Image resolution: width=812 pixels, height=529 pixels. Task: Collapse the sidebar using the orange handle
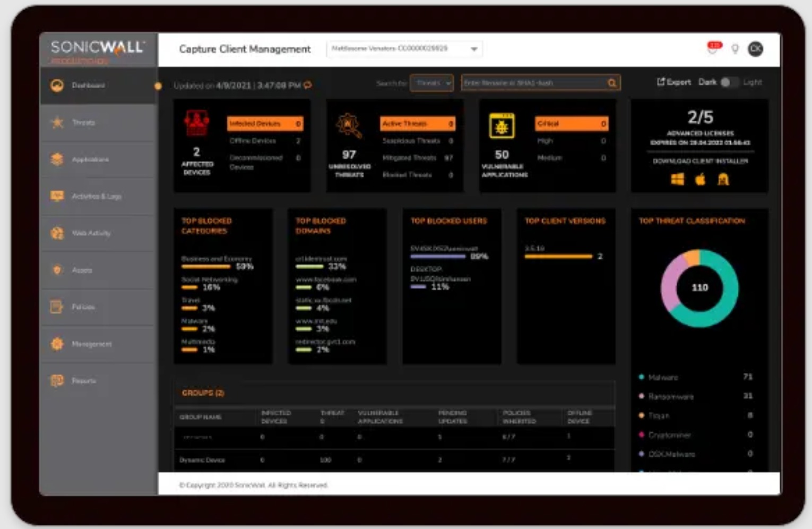158,86
